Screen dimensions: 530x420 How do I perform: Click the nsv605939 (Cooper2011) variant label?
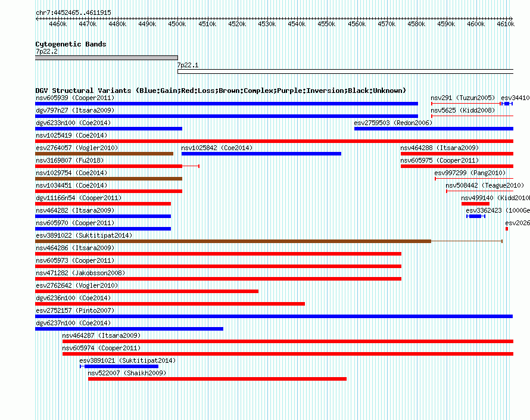(x=75, y=98)
